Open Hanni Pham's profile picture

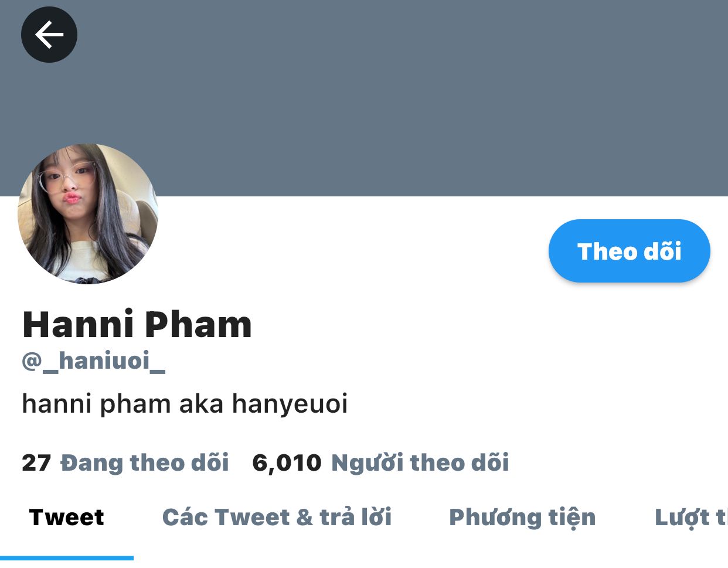(88, 214)
